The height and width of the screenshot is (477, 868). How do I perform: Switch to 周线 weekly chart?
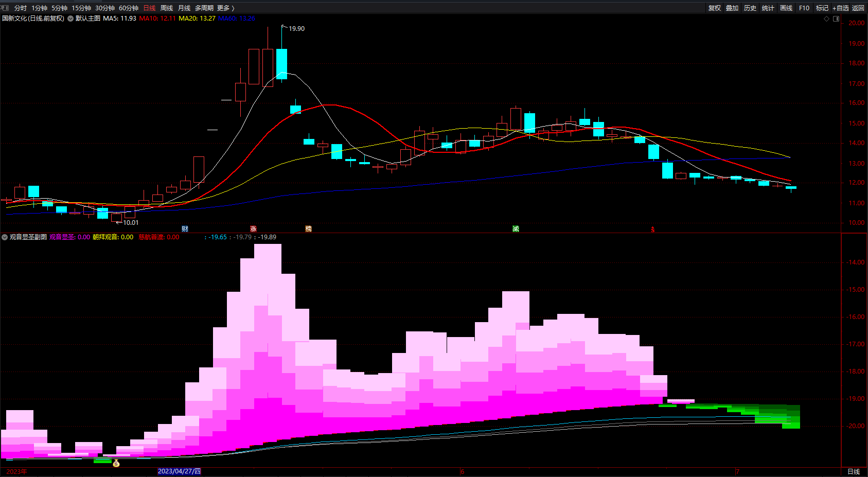coord(167,8)
